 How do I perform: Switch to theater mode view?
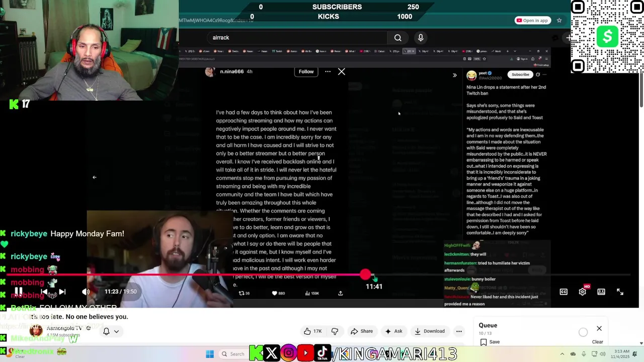tap(601, 292)
